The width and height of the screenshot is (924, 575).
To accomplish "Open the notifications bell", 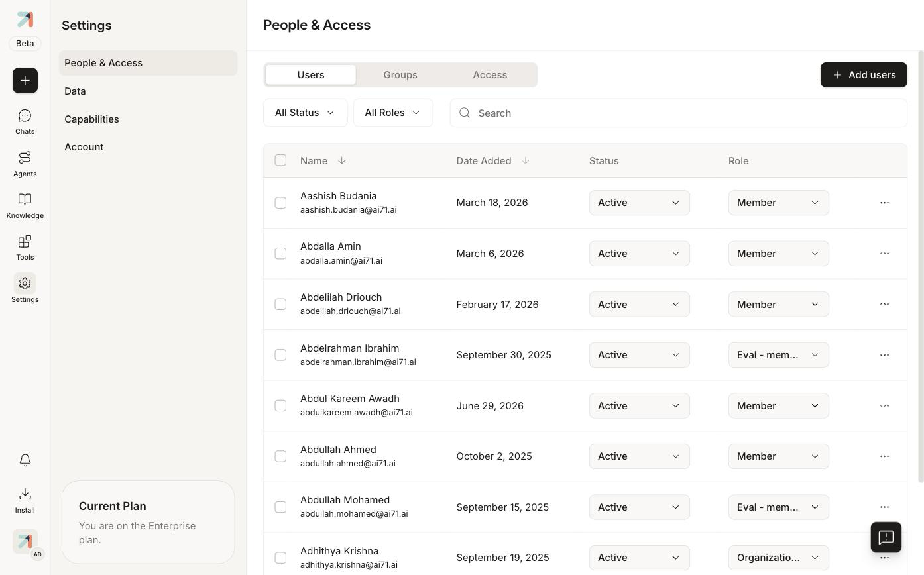I will (x=25, y=460).
